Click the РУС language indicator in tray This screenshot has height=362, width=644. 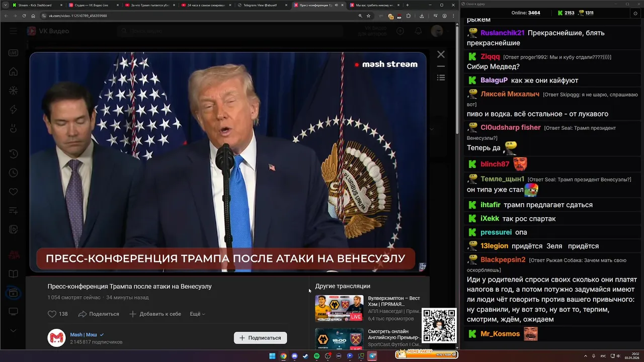pyautogui.click(x=604, y=356)
